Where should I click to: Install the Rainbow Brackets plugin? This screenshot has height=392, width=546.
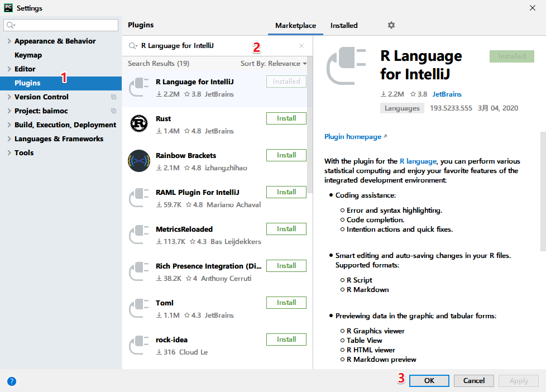pyautogui.click(x=286, y=155)
